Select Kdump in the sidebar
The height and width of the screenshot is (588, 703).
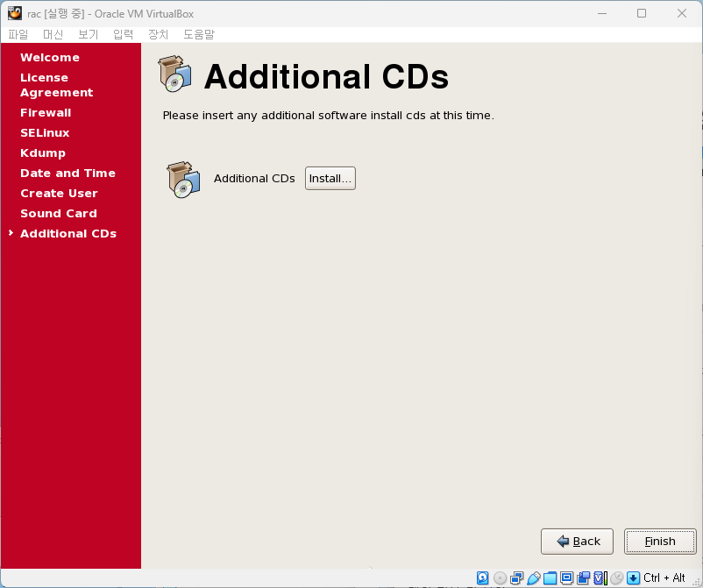(43, 152)
